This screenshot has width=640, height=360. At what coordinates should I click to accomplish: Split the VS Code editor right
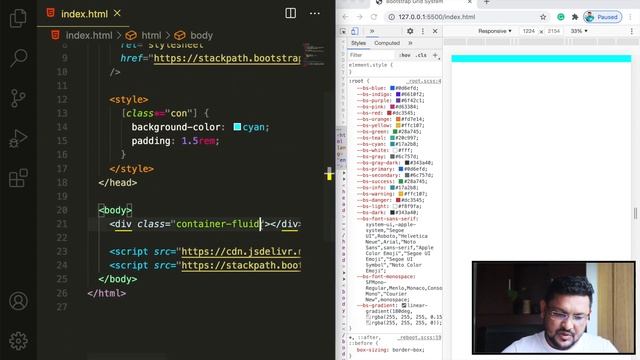pyautogui.click(x=290, y=13)
